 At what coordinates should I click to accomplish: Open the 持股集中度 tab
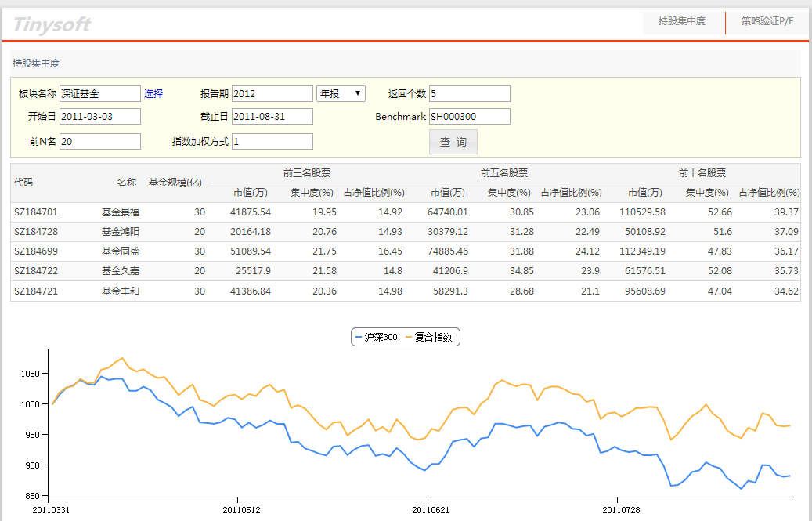pyautogui.click(x=681, y=21)
